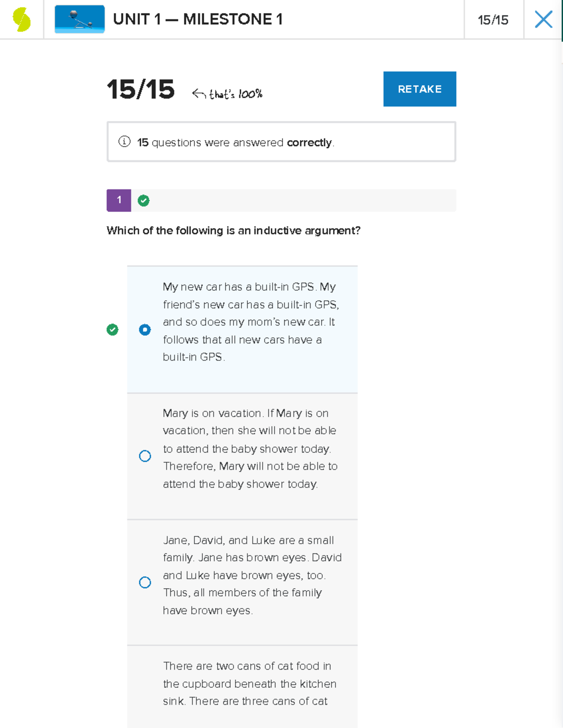Click the large 15/15 score heading
Image resolution: width=563 pixels, height=728 pixels.
(141, 89)
